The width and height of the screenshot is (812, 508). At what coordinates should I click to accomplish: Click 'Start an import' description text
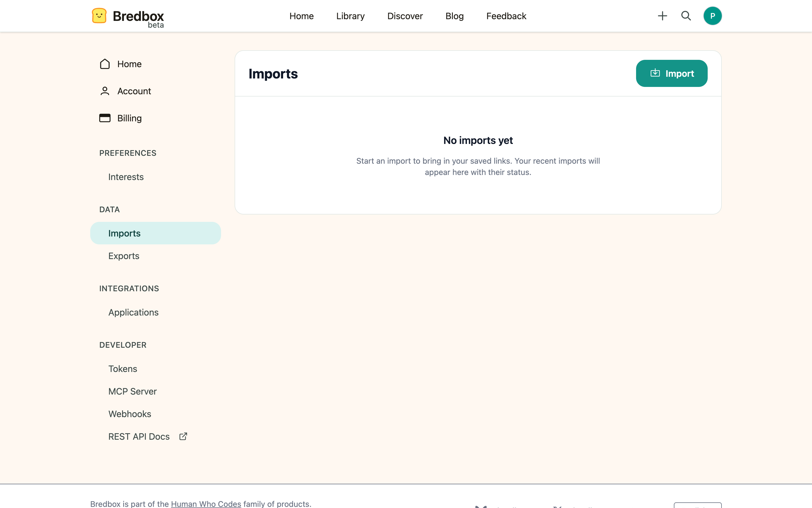pyautogui.click(x=478, y=167)
